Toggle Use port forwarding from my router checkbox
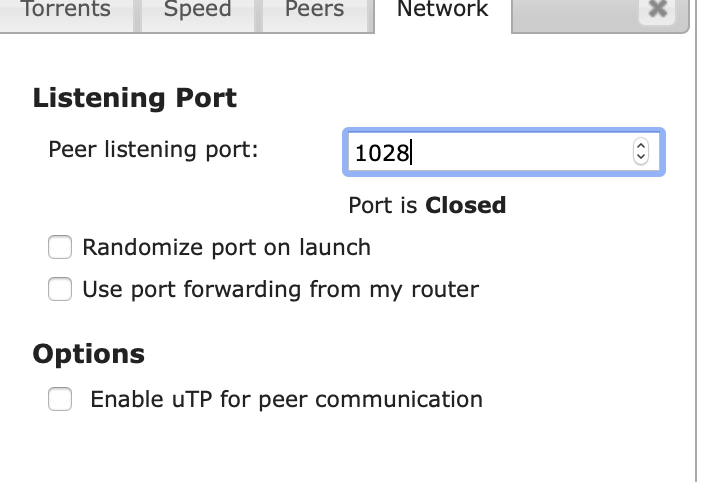 point(61,290)
